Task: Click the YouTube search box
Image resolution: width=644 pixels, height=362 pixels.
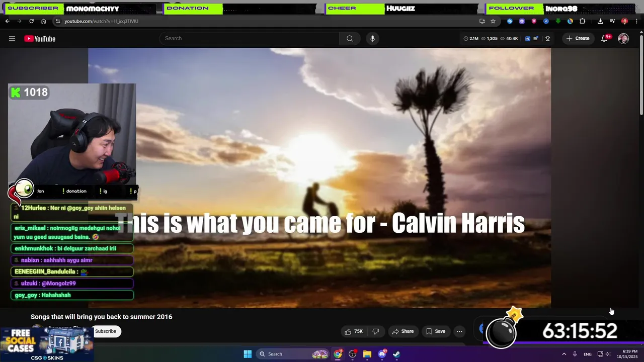Action: point(250,39)
